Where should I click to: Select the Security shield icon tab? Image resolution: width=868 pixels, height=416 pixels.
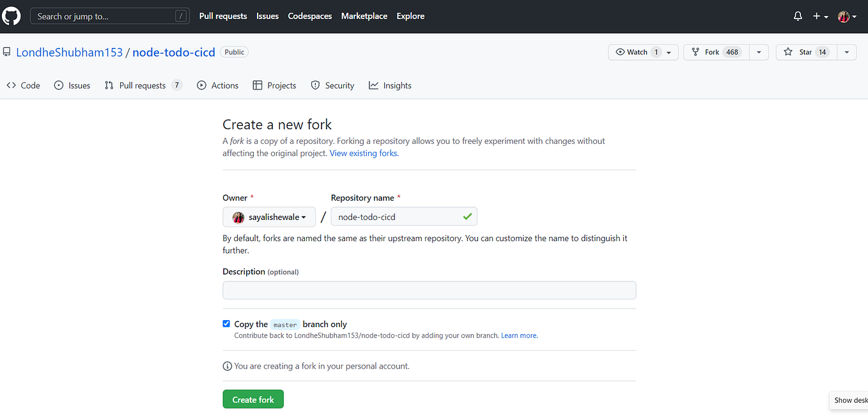pyautogui.click(x=315, y=85)
